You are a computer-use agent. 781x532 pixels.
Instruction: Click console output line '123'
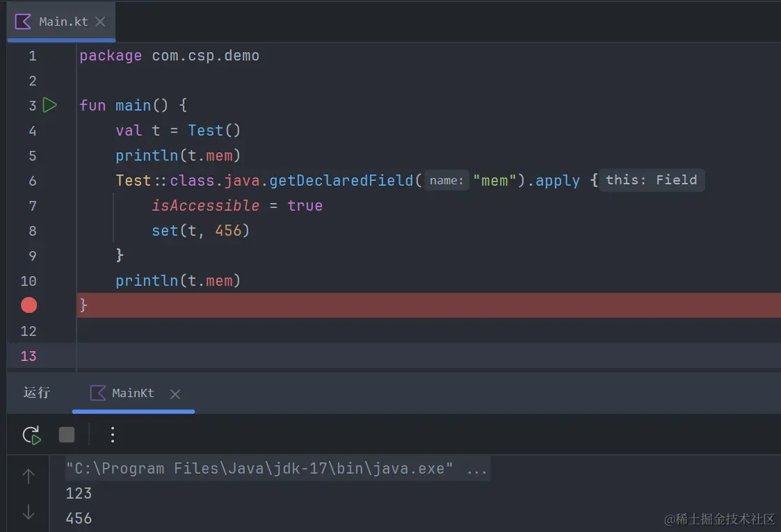click(x=79, y=494)
